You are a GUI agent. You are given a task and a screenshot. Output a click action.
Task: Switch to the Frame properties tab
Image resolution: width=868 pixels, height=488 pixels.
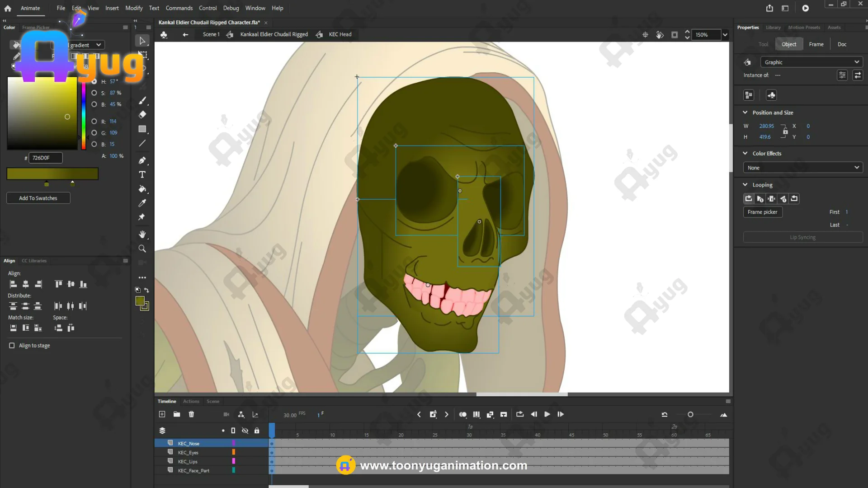[x=816, y=44]
